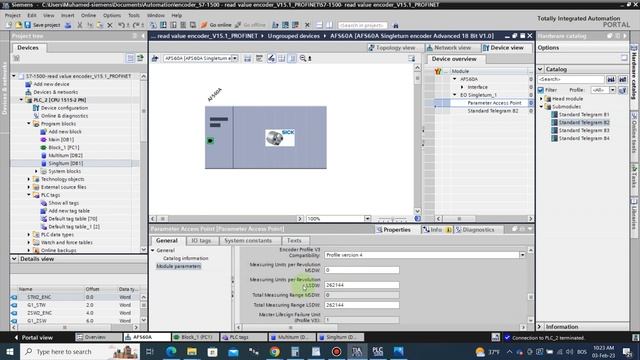Select Online & diagnostics tree item
Image resolution: width=640 pixels, height=360 pixels.
pyautogui.click(x=64, y=116)
